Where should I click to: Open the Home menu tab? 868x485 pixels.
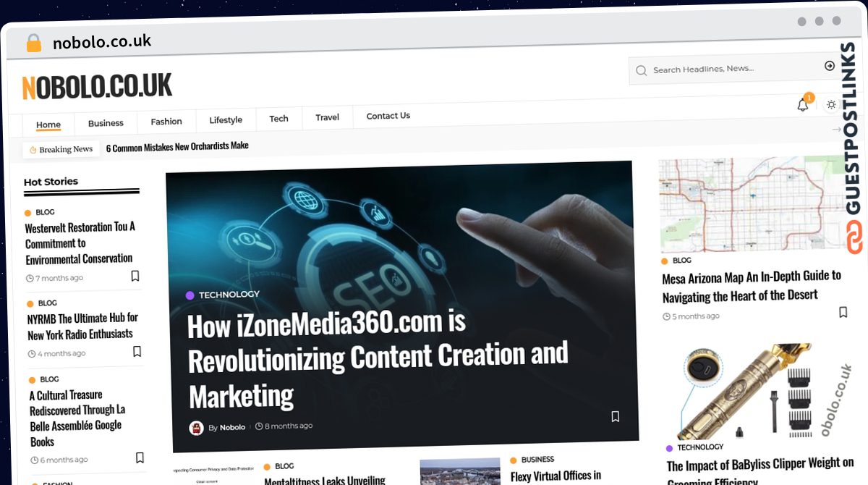(x=48, y=125)
